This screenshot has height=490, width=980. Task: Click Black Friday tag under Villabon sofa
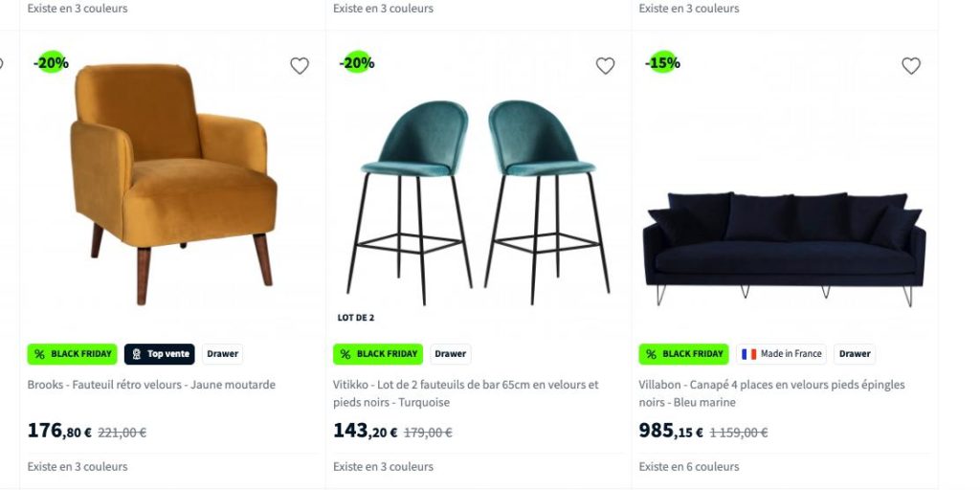pyautogui.click(x=683, y=354)
